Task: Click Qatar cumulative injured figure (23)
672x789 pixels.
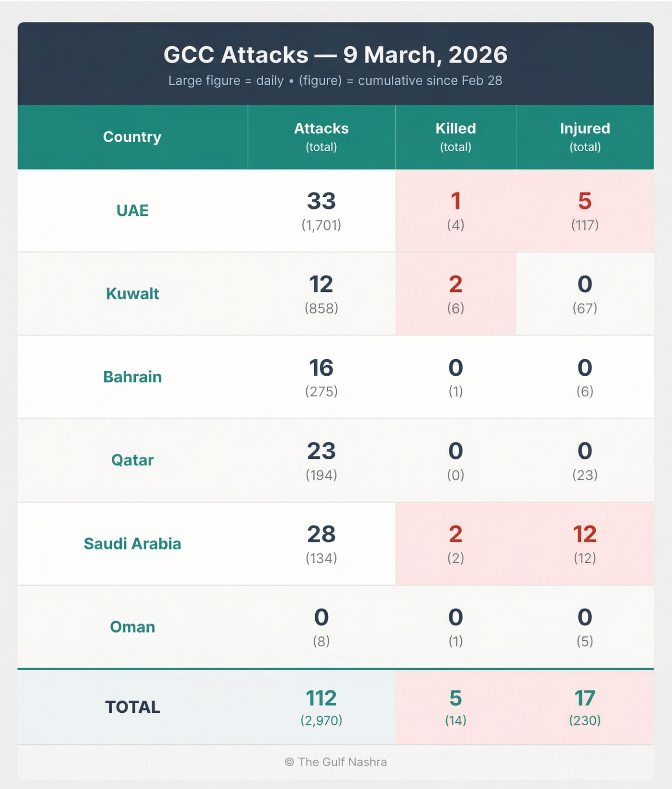Action: tap(585, 474)
